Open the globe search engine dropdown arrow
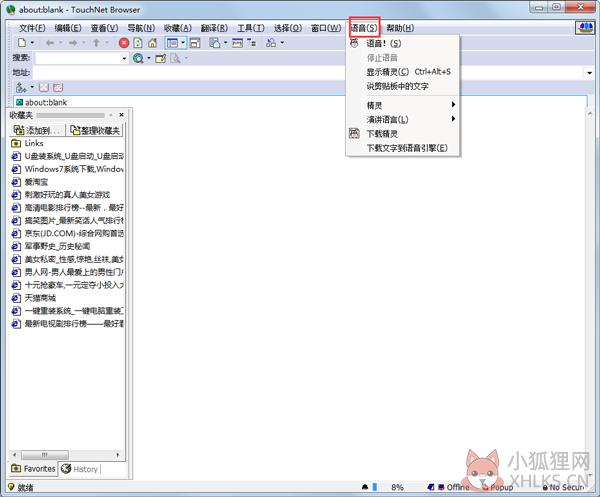The width and height of the screenshot is (600, 497). [149, 59]
